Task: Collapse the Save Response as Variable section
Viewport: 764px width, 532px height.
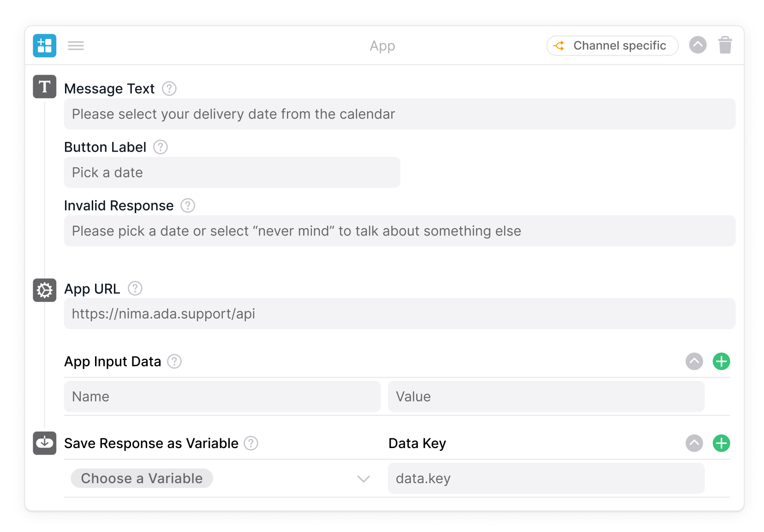Action: coord(694,443)
